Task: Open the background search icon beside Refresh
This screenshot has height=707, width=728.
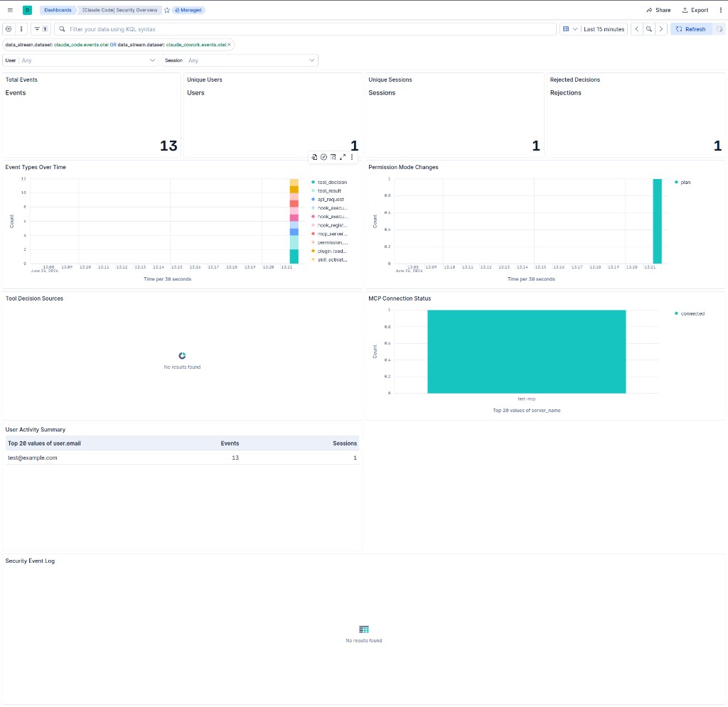Action: point(719,28)
